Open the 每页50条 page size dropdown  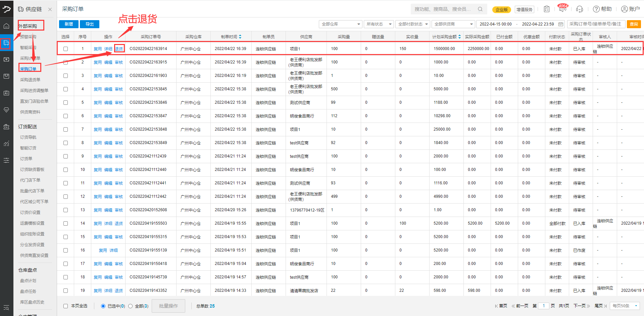coord(625,306)
